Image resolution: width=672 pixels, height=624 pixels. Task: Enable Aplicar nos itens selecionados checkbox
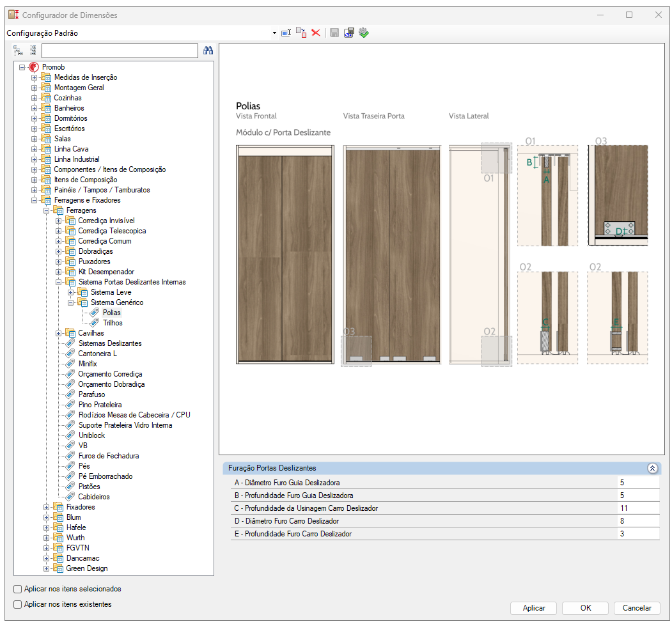[17, 589]
